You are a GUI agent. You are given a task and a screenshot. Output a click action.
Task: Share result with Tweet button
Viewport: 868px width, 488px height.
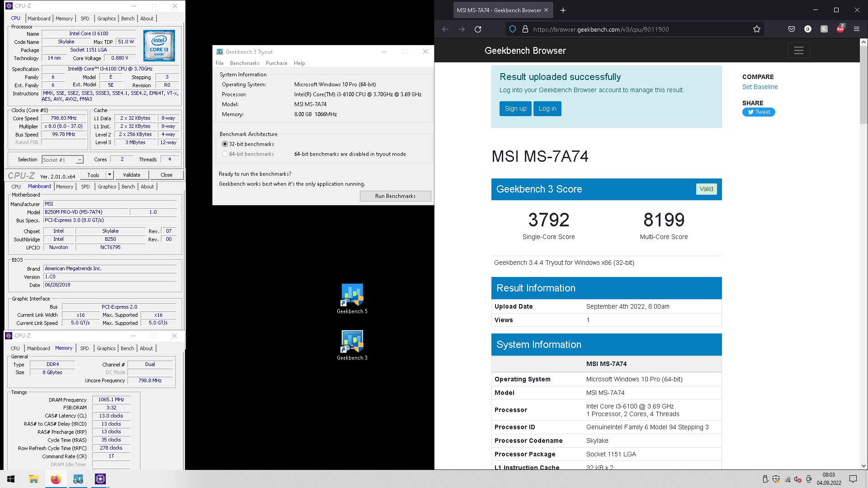pyautogui.click(x=759, y=112)
